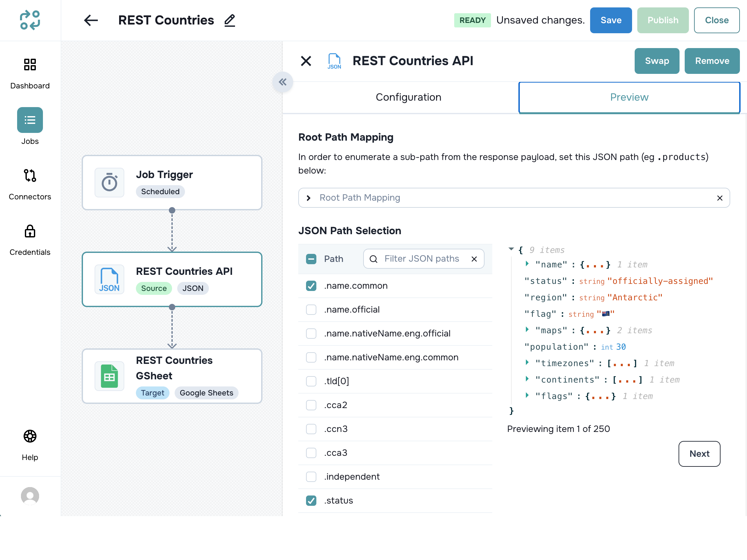Click the Job Trigger stopwatch icon

coord(109,183)
